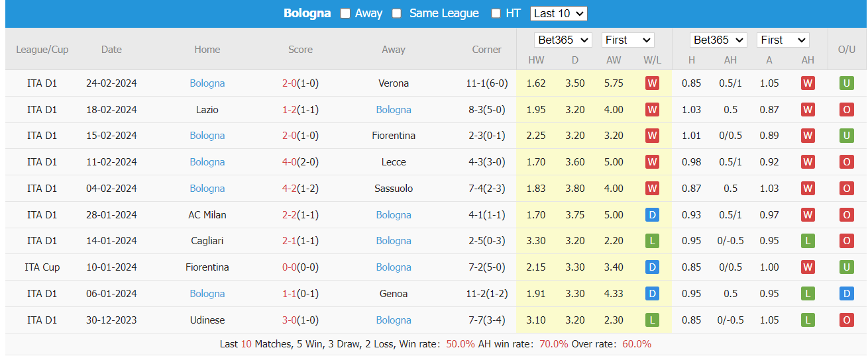Click the blue D badge for AC Milan match

click(652, 215)
